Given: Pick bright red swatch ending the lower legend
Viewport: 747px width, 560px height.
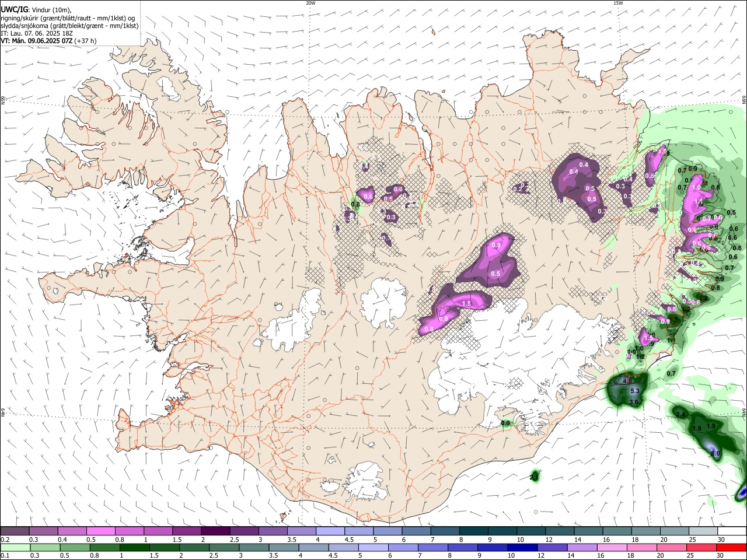Looking at the screenshot, I should tap(732, 548).
